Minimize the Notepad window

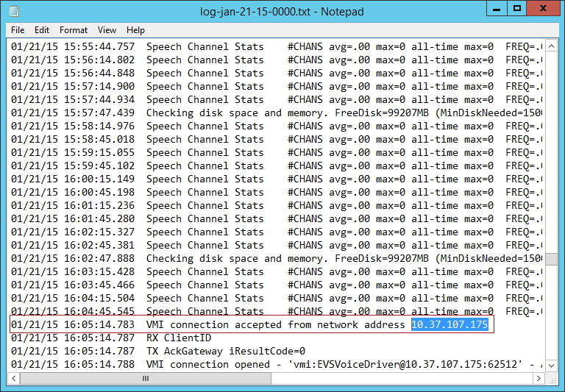click(496, 10)
